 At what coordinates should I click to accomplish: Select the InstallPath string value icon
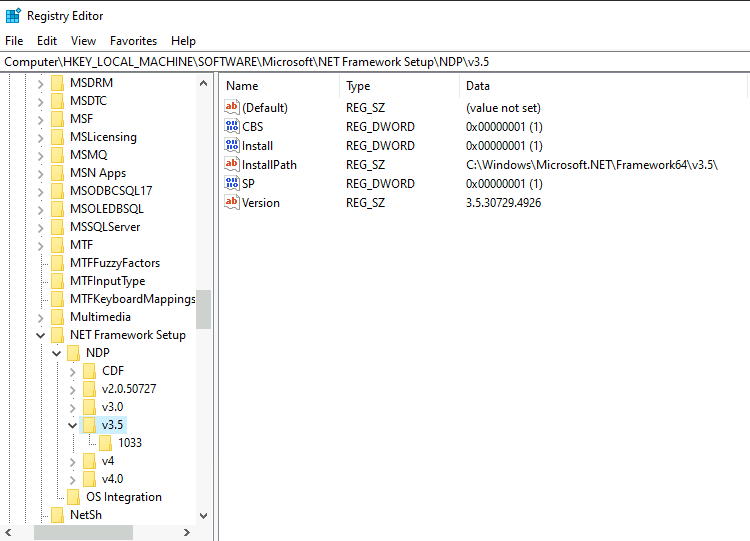tap(232, 165)
